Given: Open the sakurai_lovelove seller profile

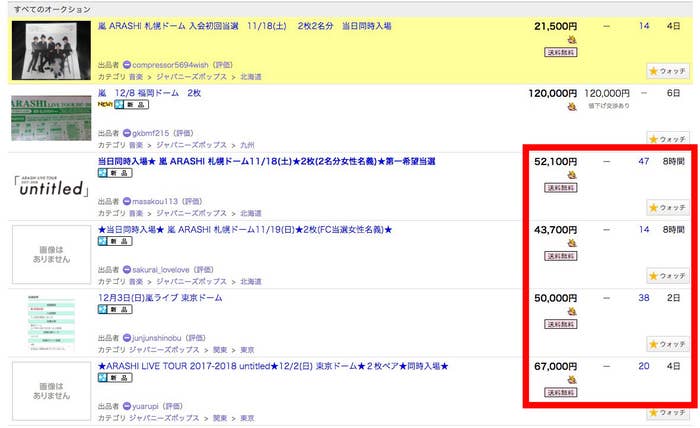Looking at the screenshot, I should (161, 270).
